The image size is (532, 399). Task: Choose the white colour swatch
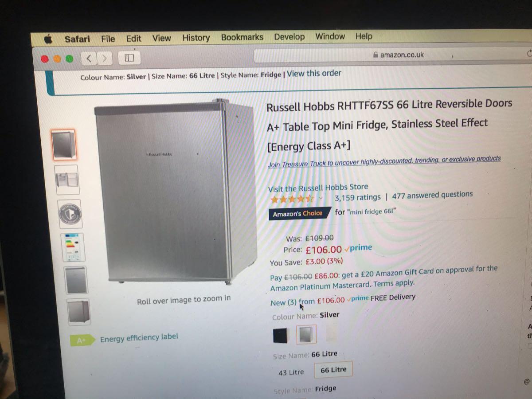tap(332, 333)
